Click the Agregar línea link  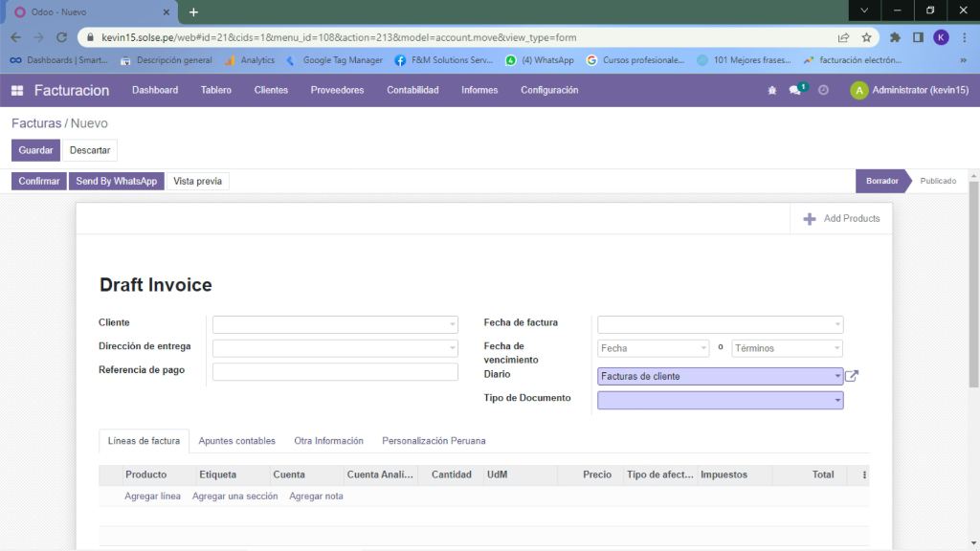click(x=152, y=496)
